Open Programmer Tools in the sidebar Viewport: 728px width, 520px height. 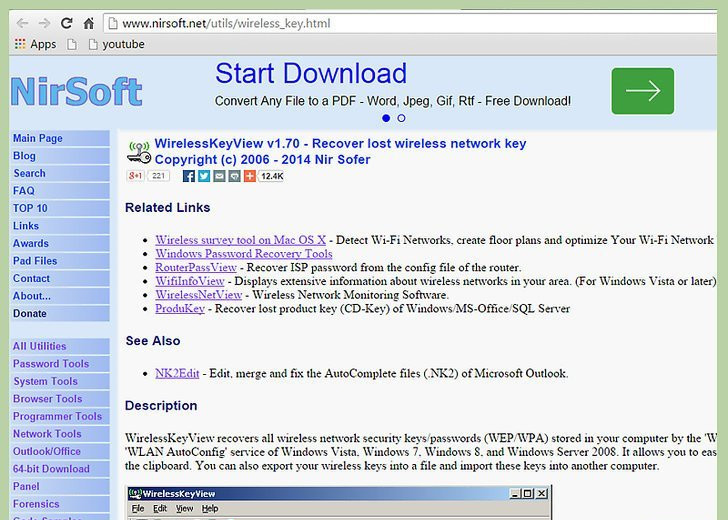click(x=60, y=416)
